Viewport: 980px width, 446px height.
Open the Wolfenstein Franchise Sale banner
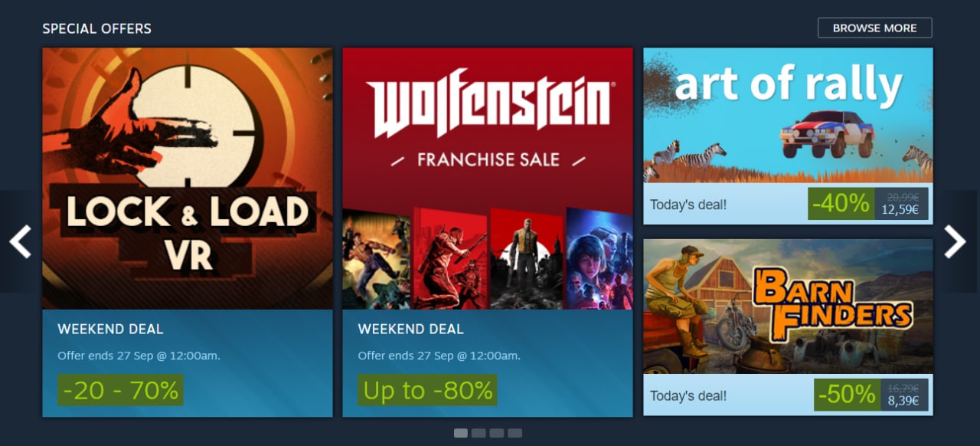click(488, 179)
